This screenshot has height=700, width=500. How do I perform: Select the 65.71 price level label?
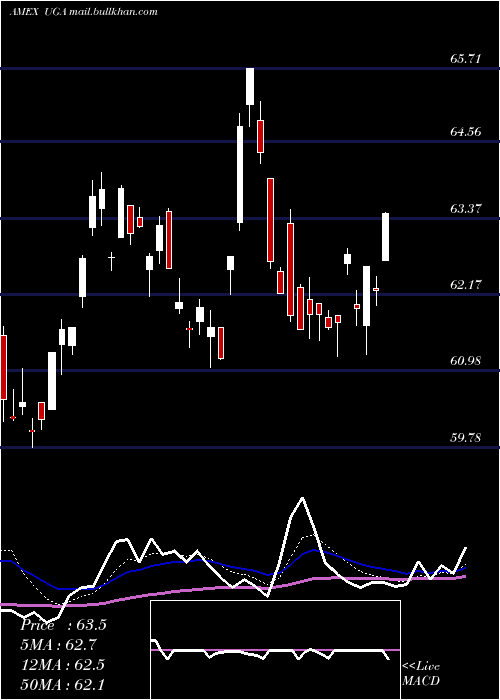click(x=466, y=58)
